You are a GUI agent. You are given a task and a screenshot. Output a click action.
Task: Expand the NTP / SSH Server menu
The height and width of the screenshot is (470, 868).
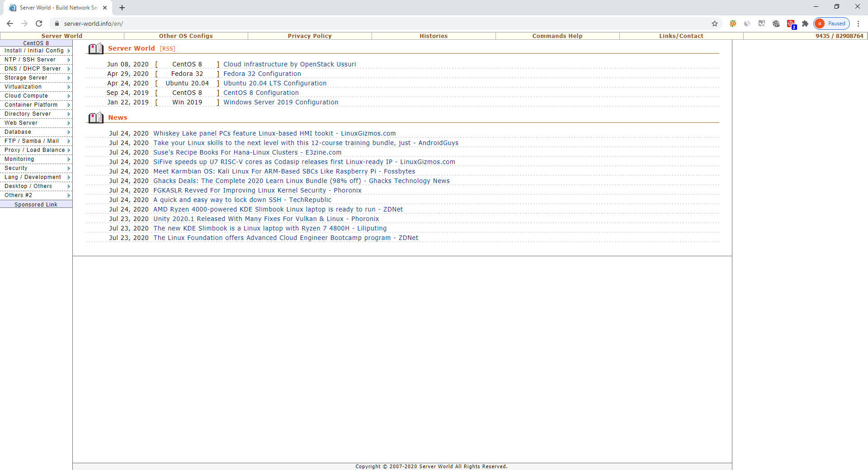(36, 60)
